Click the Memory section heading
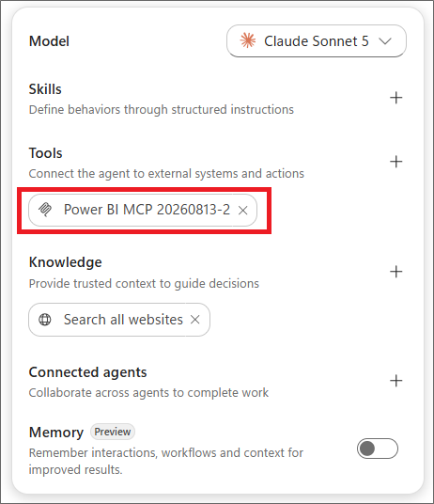 click(x=56, y=433)
